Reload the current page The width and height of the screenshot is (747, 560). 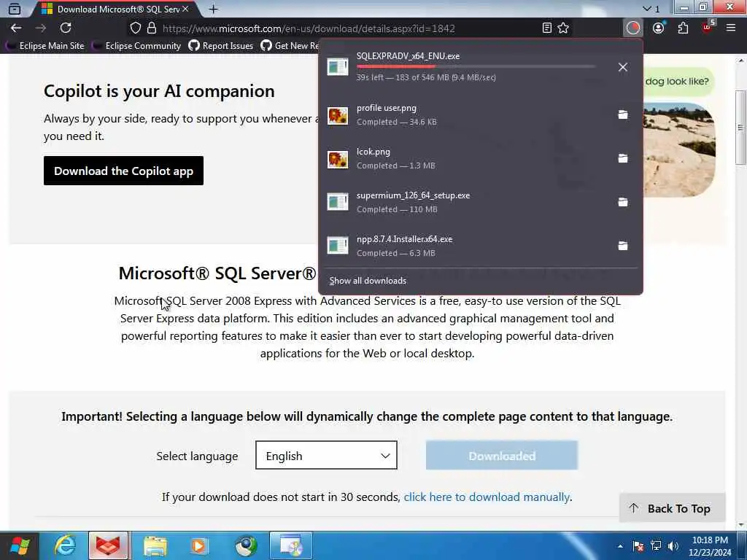(x=66, y=28)
